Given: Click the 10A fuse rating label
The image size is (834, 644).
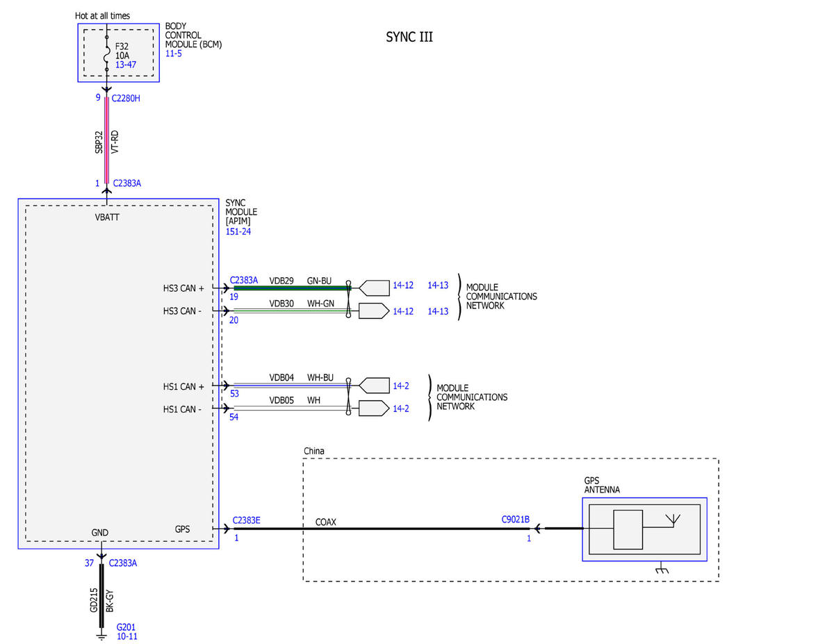Looking at the screenshot, I should pyautogui.click(x=123, y=56).
